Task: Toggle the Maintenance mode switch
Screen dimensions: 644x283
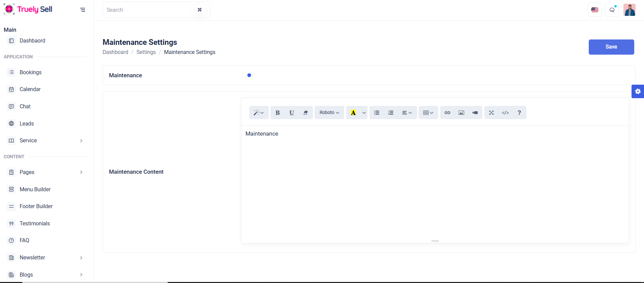Action: tap(247, 75)
